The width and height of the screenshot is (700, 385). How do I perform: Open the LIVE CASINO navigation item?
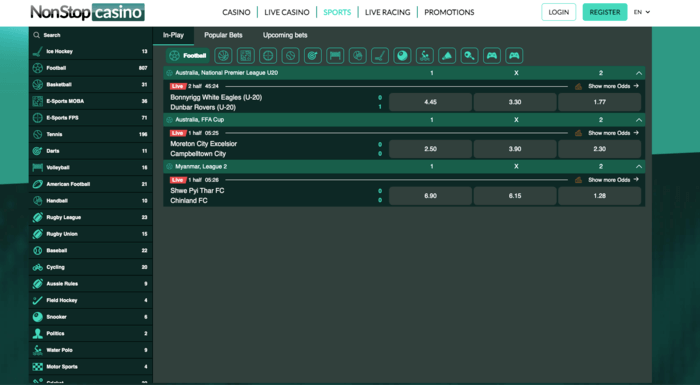tap(287, 13)
